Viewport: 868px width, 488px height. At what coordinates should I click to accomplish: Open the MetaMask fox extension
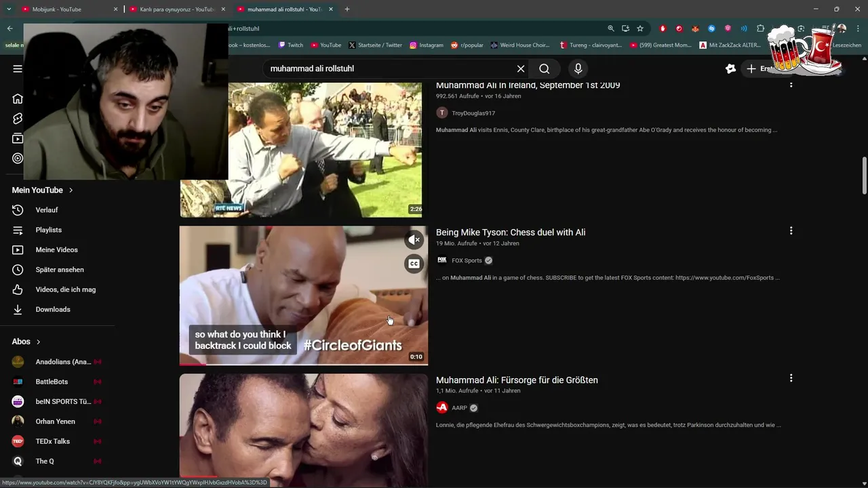coord(695,28)
